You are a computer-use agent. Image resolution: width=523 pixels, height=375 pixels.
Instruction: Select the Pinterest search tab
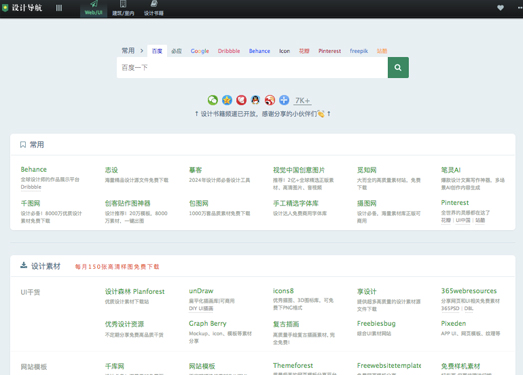[330, 51]
